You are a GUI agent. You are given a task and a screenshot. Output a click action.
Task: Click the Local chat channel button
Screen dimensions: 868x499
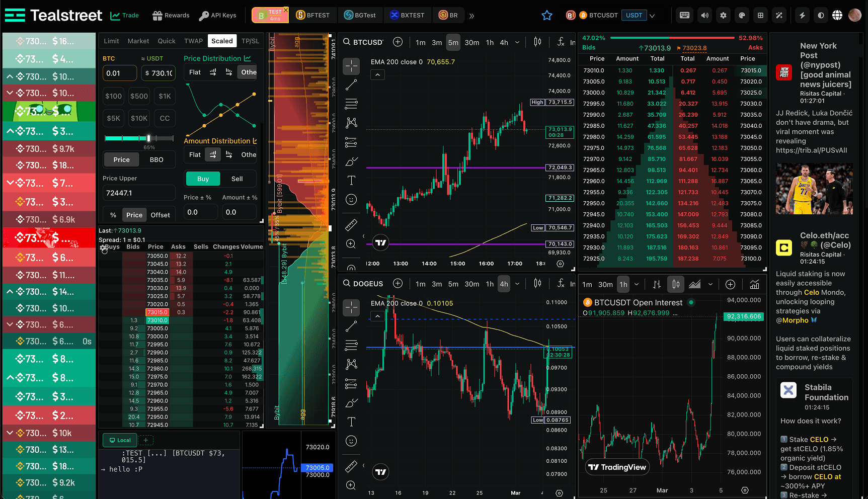(x=119, y=440)
